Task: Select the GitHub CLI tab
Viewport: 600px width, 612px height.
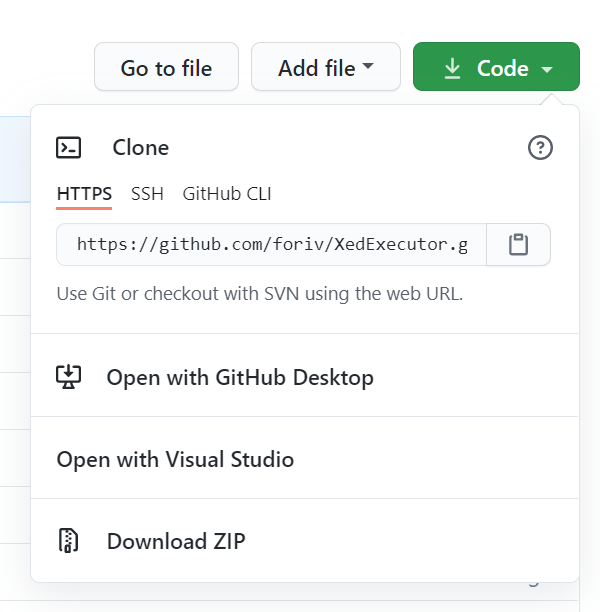Action: 226,194
